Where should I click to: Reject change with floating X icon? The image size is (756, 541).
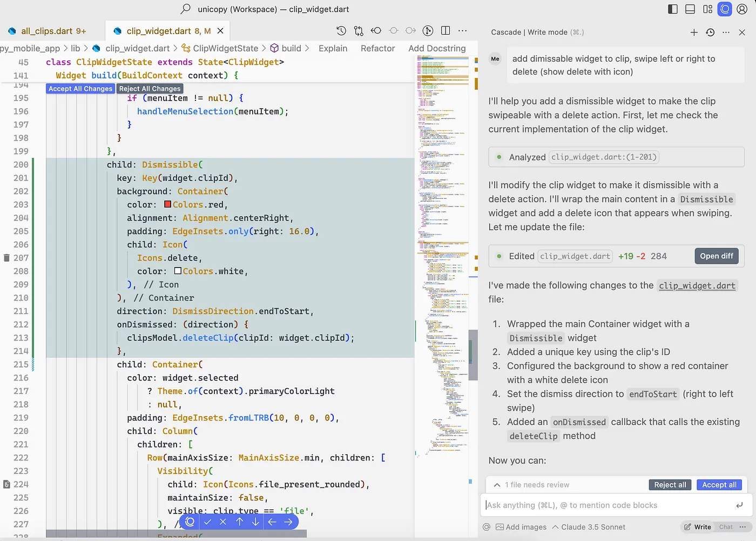click(x=222, y=522)
